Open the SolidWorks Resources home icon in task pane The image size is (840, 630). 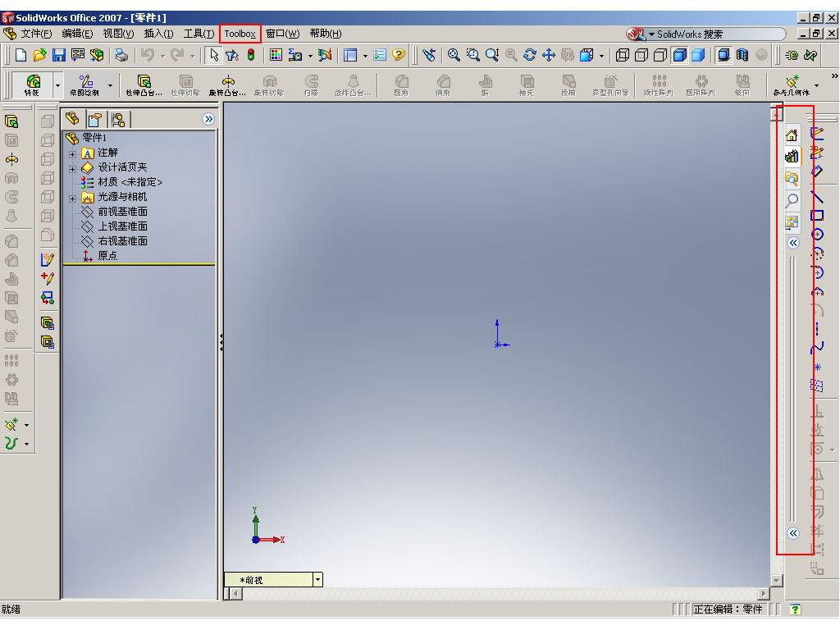coord(792,135)
